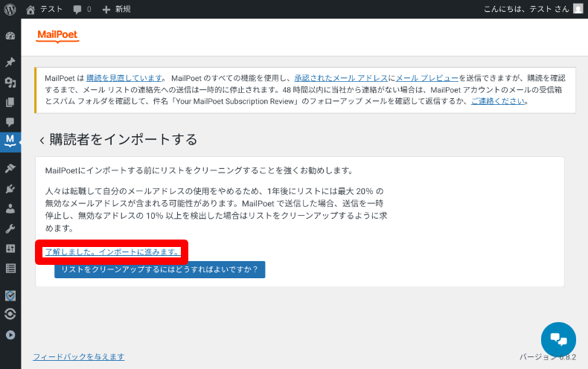The height and width of the screenshot is (369, 588).
Task: Open Appearance brush icon in sidebar
Action: tap(10, 168)
